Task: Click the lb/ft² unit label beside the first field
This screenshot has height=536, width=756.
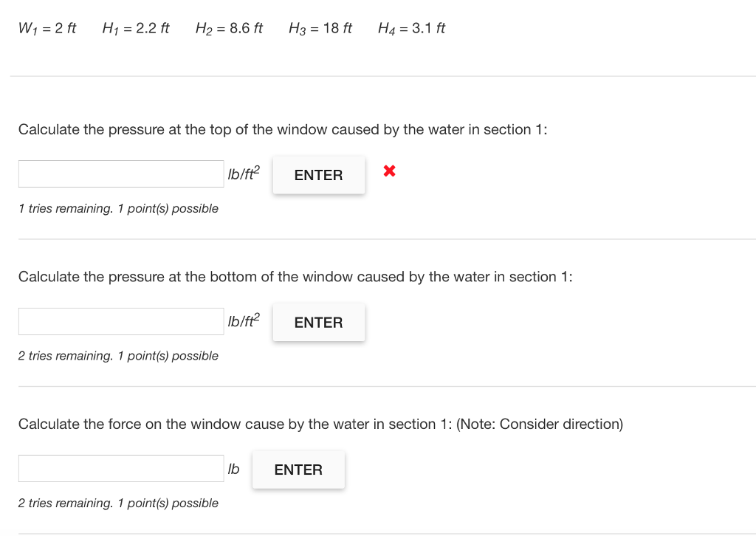Action: click(242, 173)
